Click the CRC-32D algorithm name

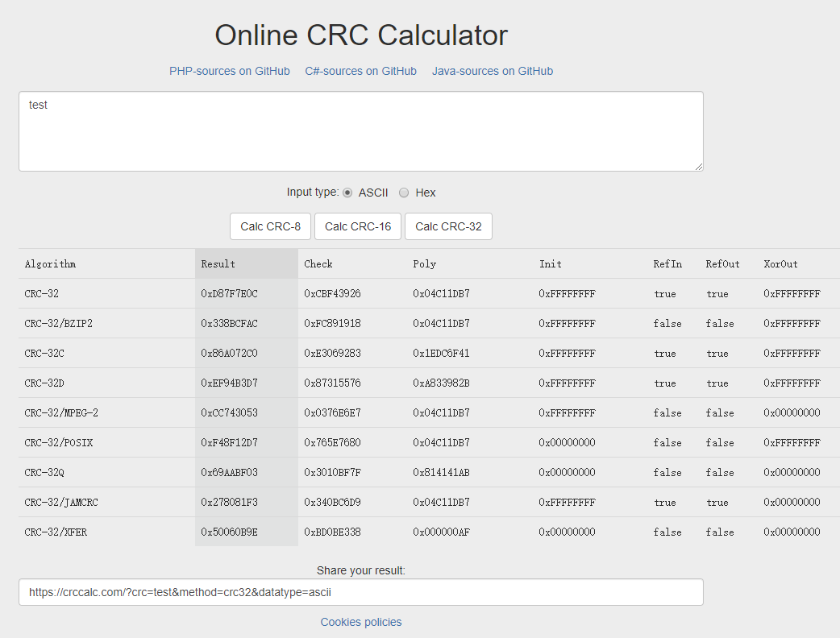click(44, 383)
